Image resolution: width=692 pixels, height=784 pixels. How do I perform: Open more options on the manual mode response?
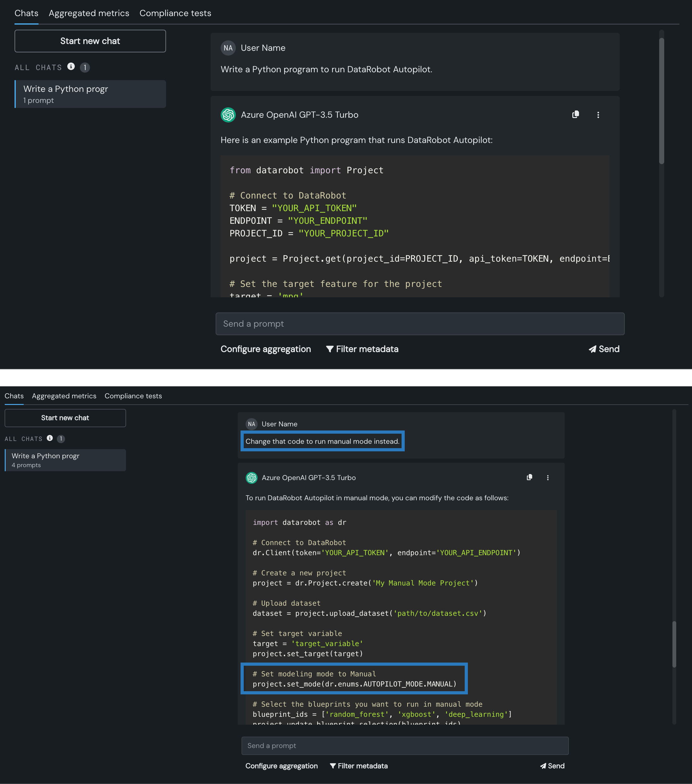click(548, 478)
